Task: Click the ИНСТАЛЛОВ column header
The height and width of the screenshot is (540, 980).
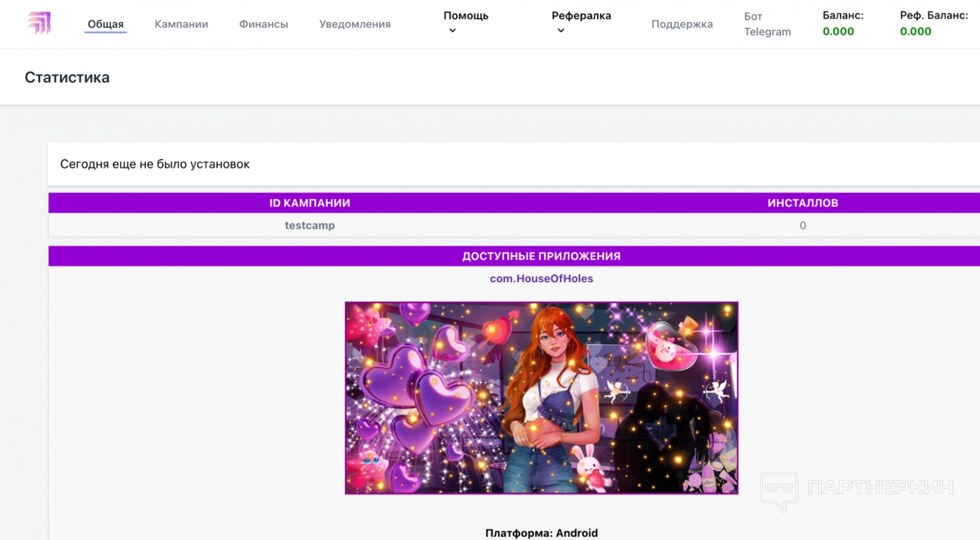Action: [803, 203]
